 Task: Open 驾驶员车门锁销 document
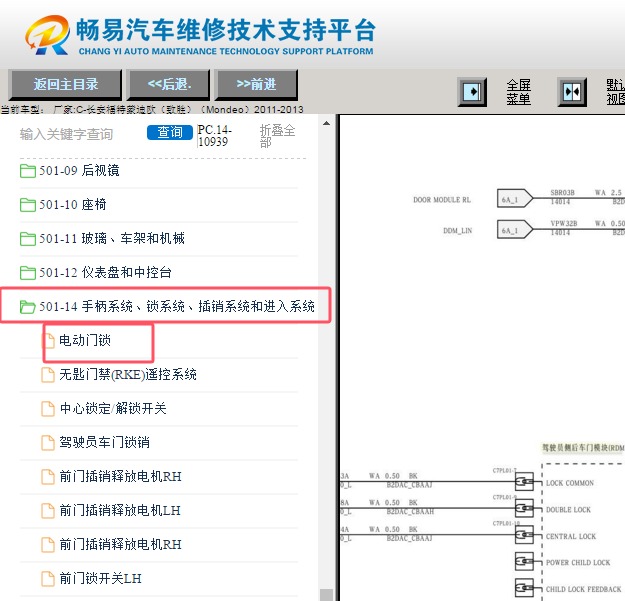point(104,442)
